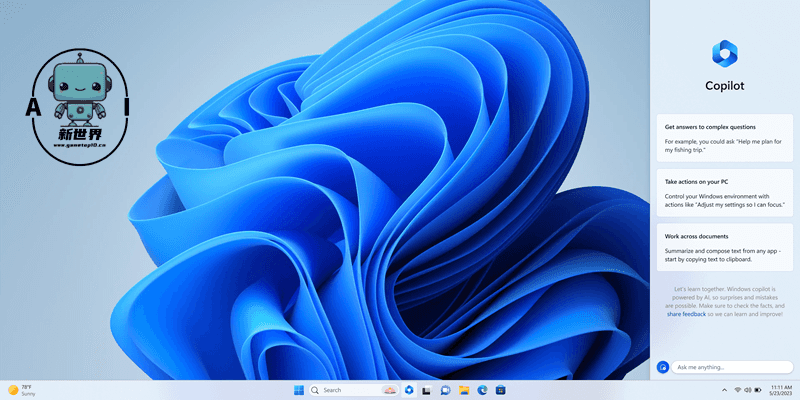This screenshot has height=400, width=800.
Task: Click the Wi-Fi network tray icon
Action: [x=738, y=390]
